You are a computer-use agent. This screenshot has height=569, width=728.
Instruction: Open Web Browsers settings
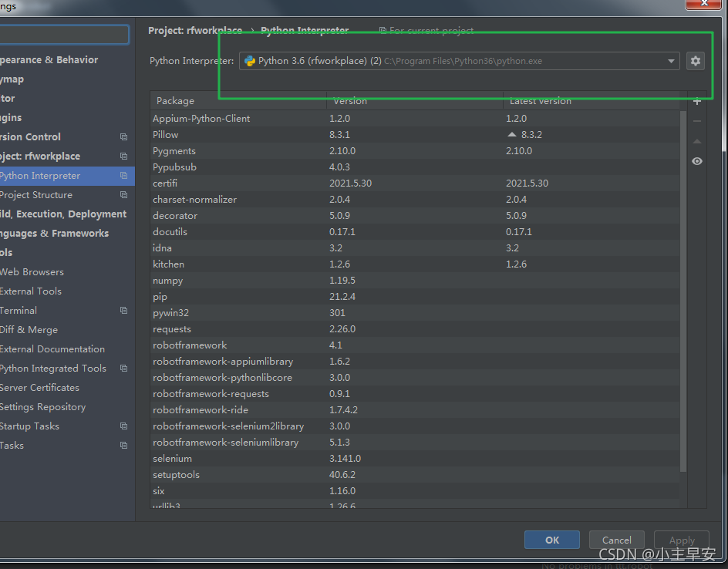click(32, 272)
